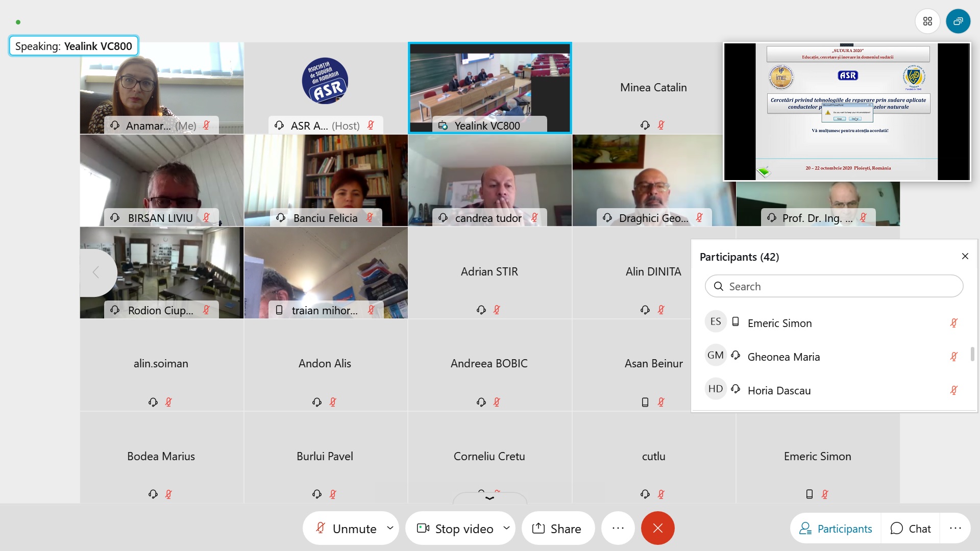Toggle Unmute microphone button

tap(346, 528)
